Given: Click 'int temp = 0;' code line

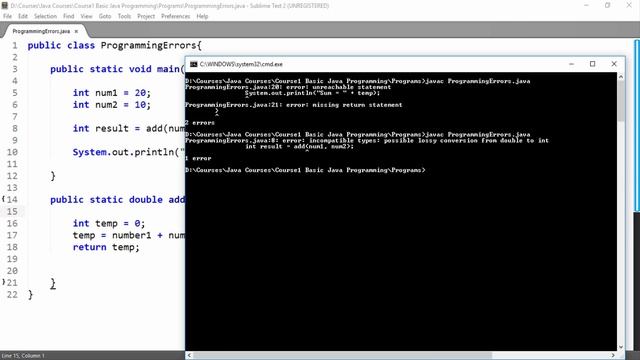Looking at the screenshot, I should point(109,223).
